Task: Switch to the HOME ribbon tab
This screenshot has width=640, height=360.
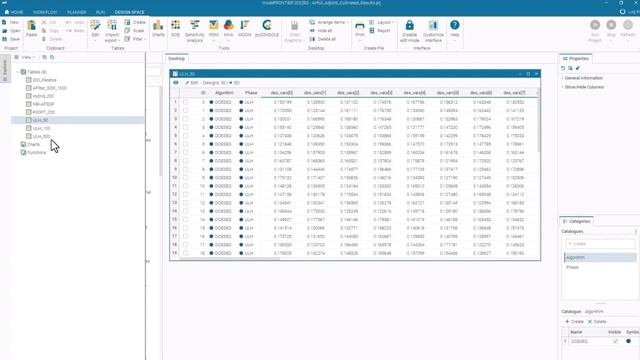Action: (14, 12)
